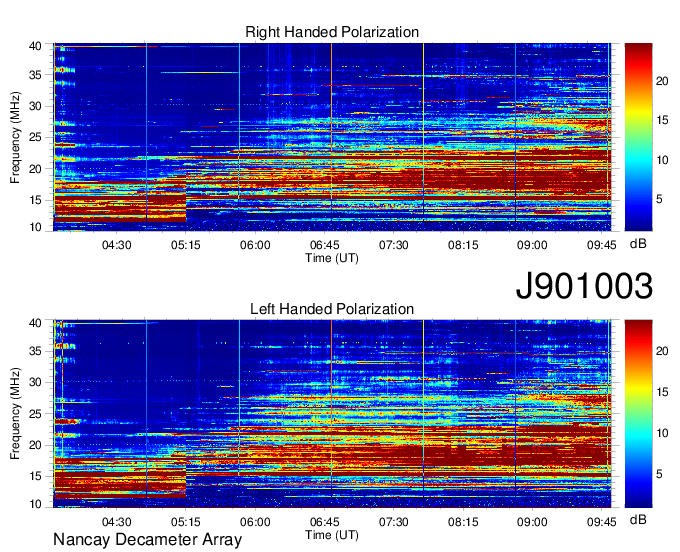The height and width of the screenshot is (552, 680).
Task: Click the 30 MHz tick label on top plot
Action: click(35, 106)
